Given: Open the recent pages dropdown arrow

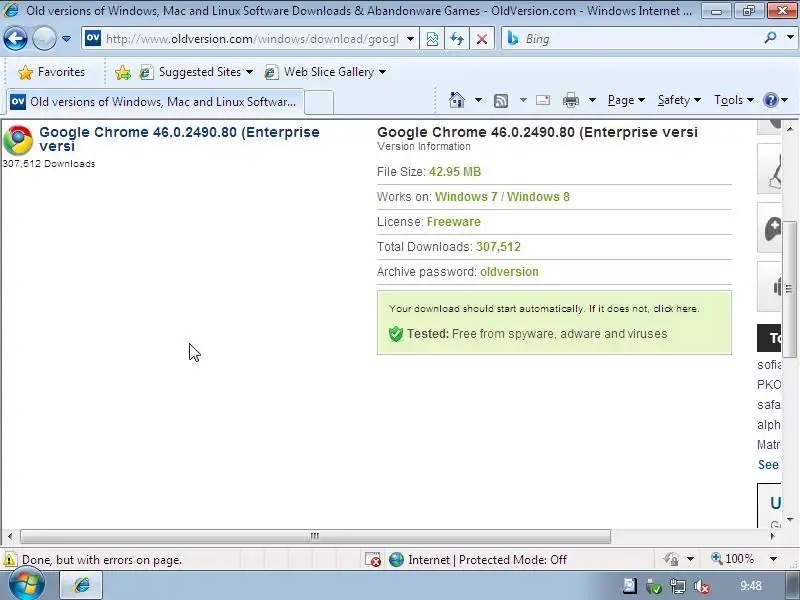Looking at the screenshot, I should 66,39.
